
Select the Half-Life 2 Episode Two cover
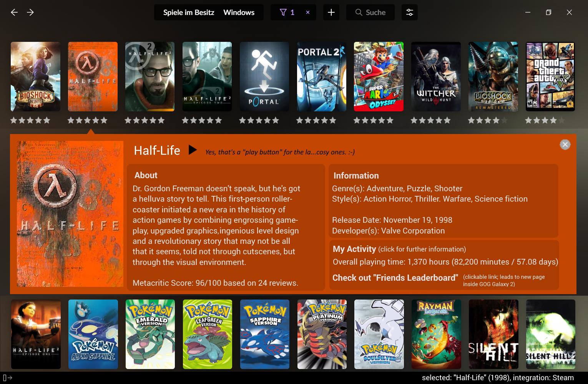click(207, 76)
